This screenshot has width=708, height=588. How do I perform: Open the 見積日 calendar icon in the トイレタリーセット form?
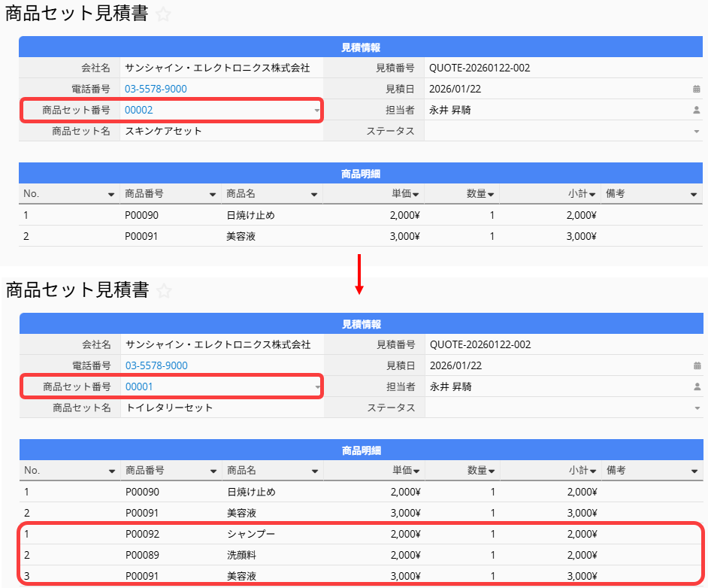coord(696,365)
